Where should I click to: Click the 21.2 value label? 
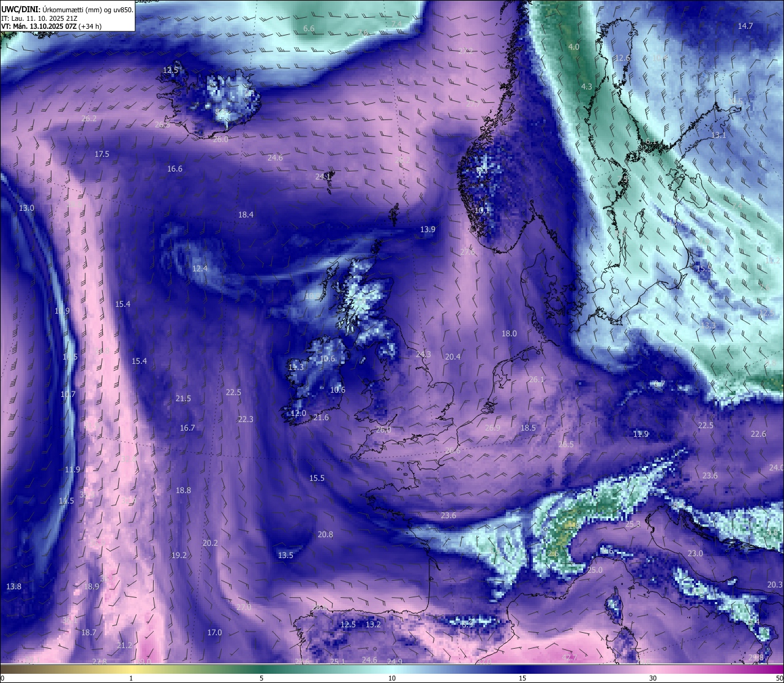[124, 645]
